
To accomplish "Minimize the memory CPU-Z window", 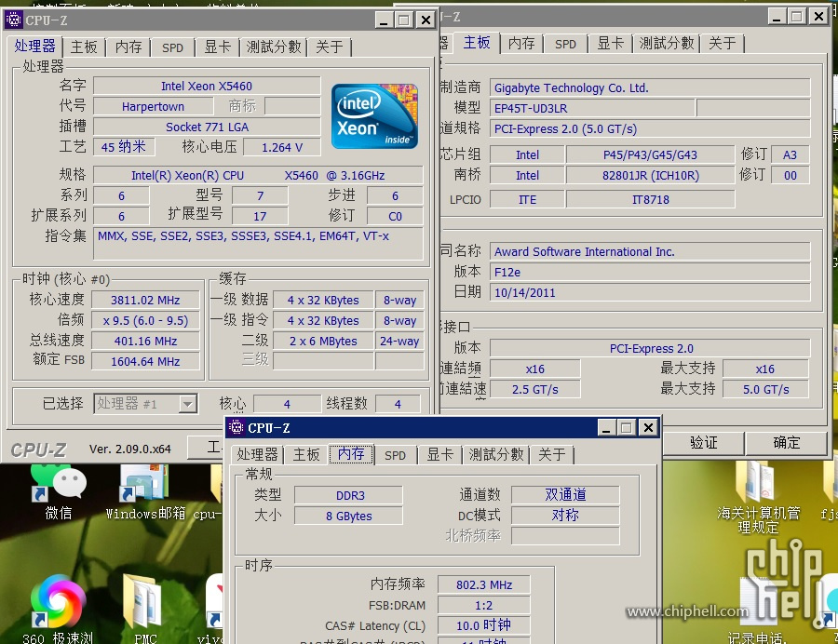I will coord(606,428).
